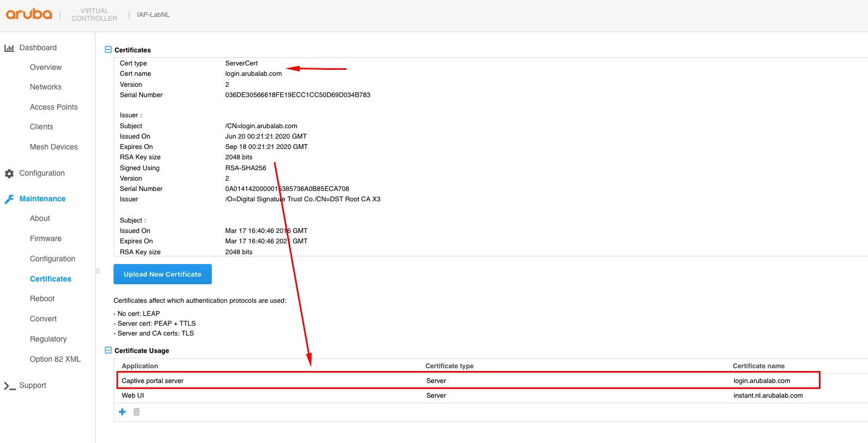Click the Virtual Controller header label
The height and width of the screenshot is (443, 868).
click(x=94, y=15)
